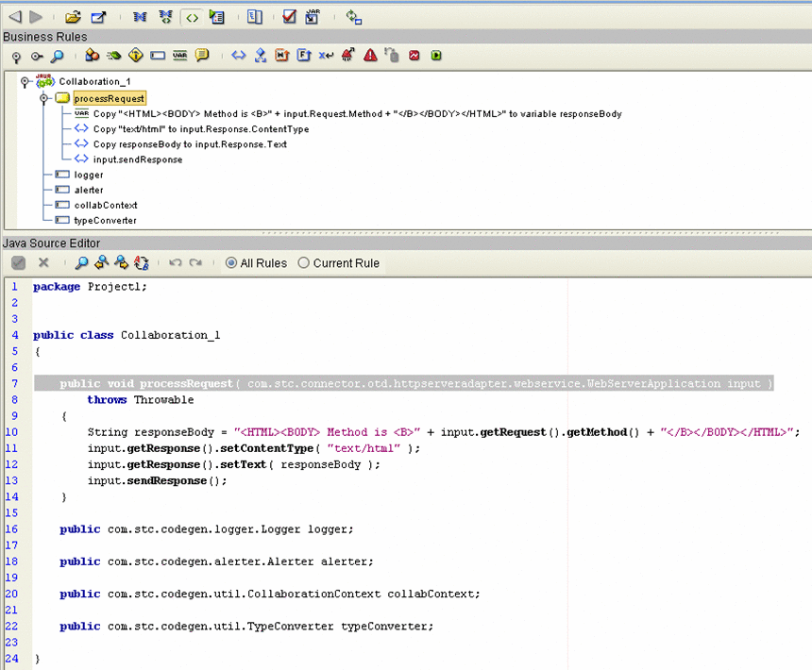Click the input.sendResponse() code line
812x670 pixels.
157,480
